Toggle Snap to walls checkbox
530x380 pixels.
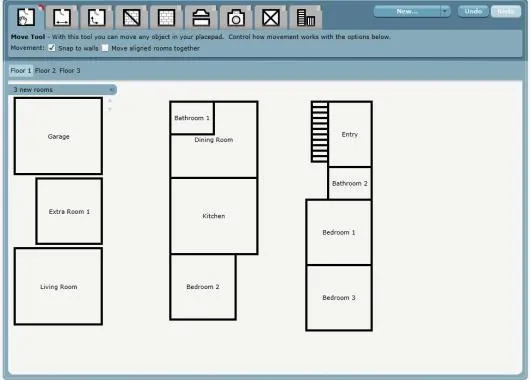(52, 48)
